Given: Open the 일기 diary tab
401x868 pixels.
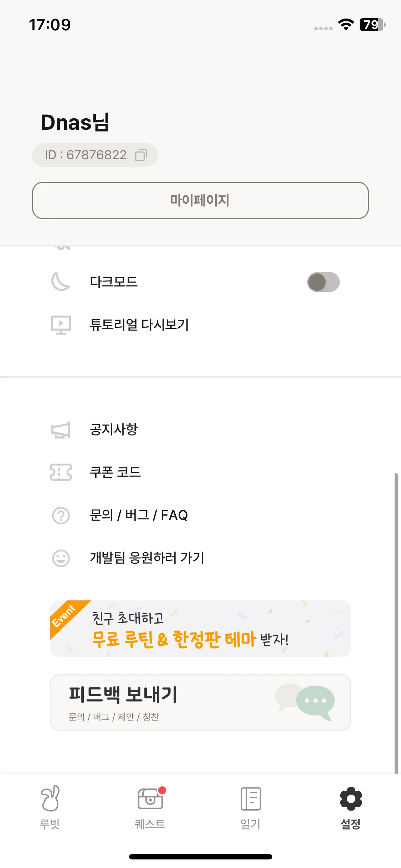Looking at the screenshot, I should pos(251,807).
